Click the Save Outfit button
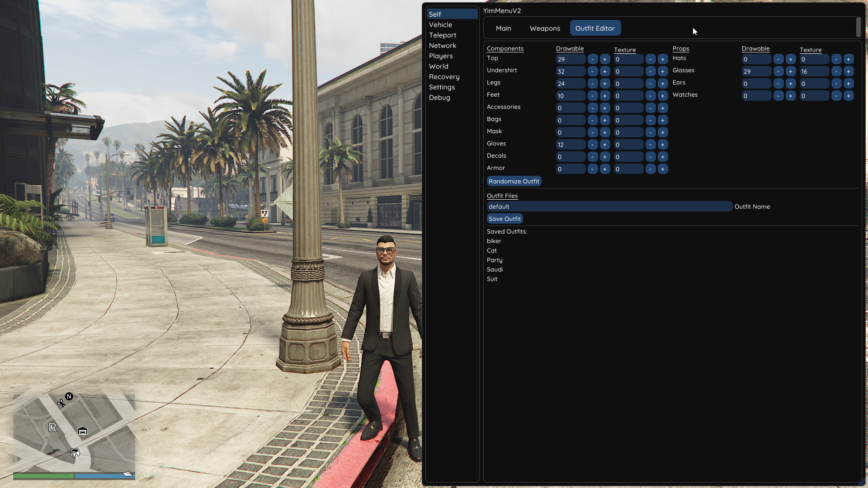Screen dimensions: 868x488 point(505,219)
